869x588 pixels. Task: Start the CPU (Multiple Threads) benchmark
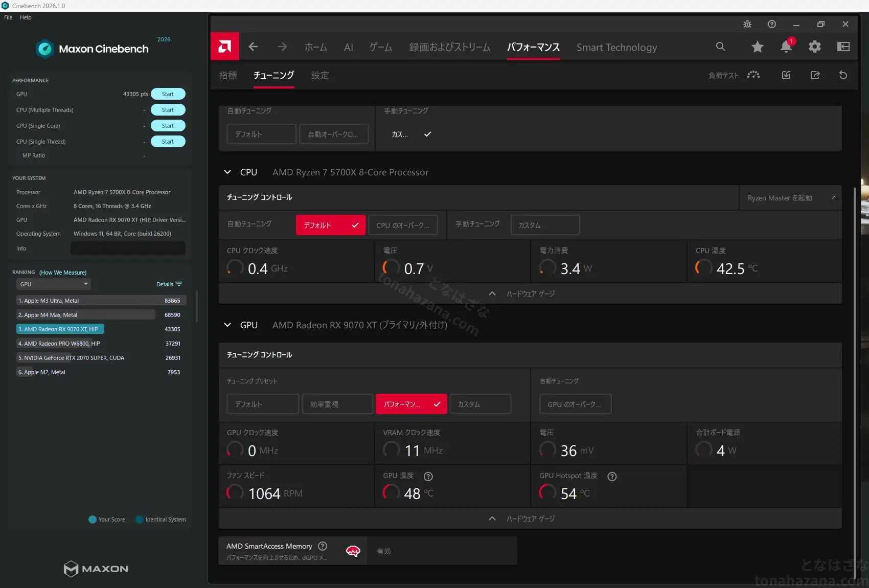pos(168,110)
